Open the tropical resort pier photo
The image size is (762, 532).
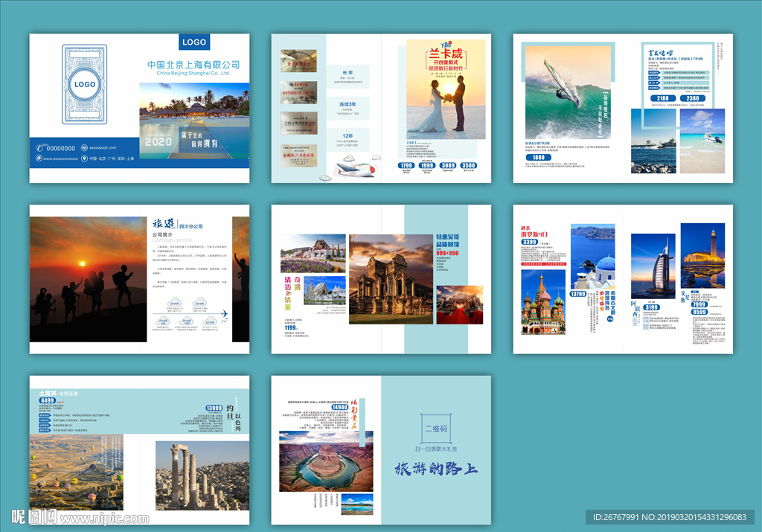194,121
